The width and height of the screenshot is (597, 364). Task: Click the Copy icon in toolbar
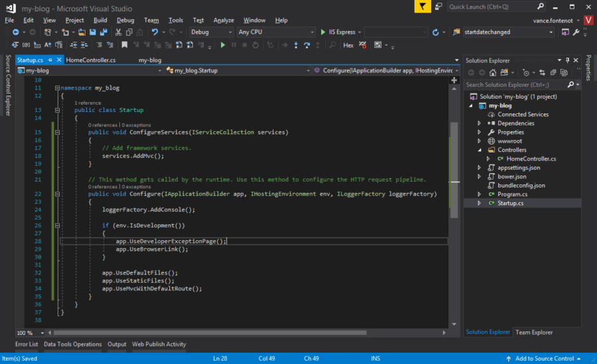(129, 32)
